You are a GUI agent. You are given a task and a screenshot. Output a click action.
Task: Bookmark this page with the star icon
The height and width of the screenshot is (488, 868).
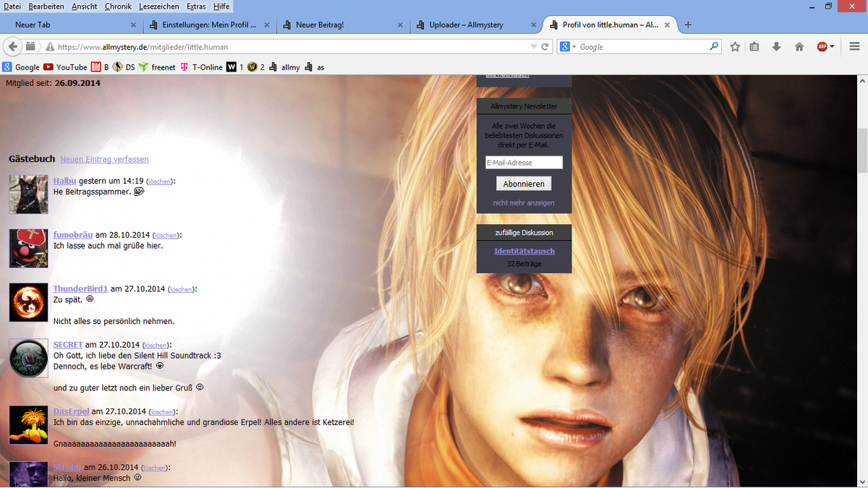tap(735, 47)
